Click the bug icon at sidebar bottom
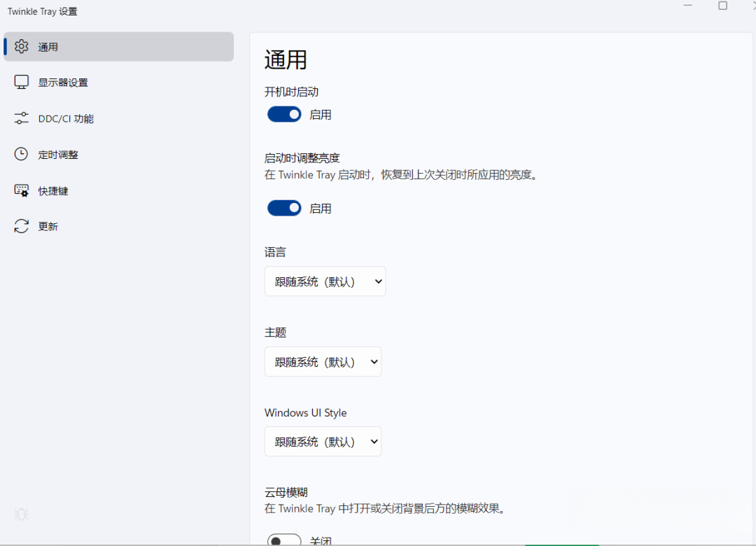 pyautogui.click(x=21, y=514)
